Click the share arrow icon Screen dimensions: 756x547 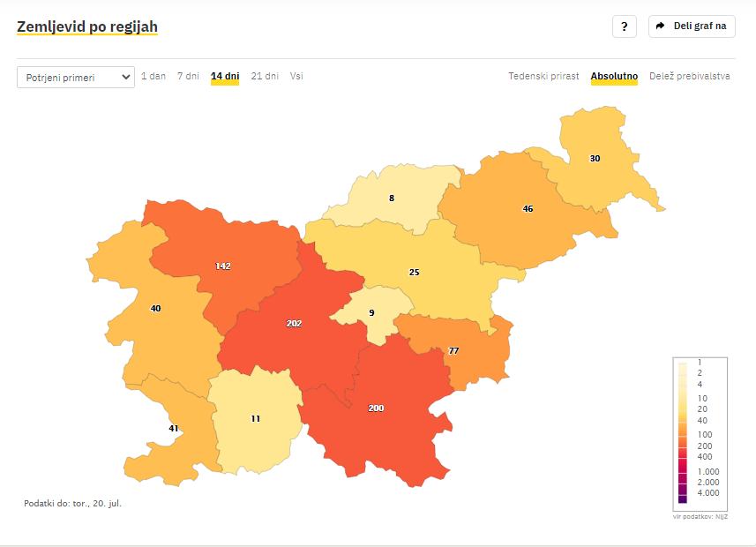tap(661, 26)
